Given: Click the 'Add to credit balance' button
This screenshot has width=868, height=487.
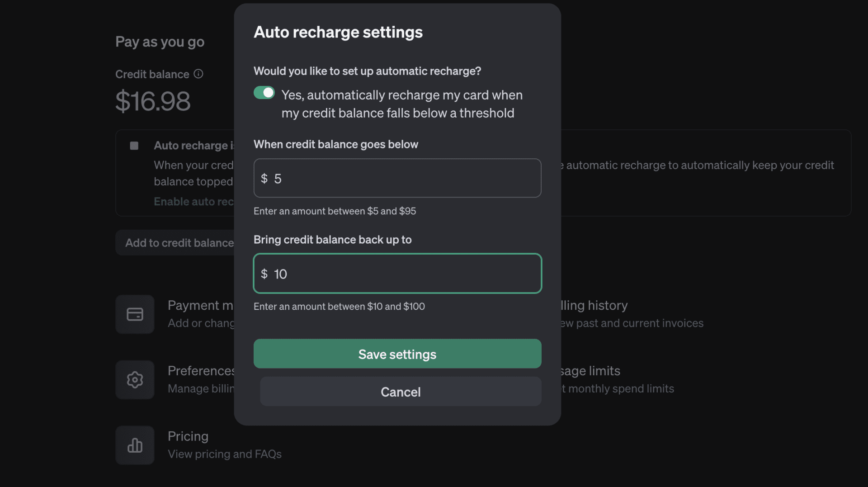Looking at the screenshot, I should click(x=179, y=243).
